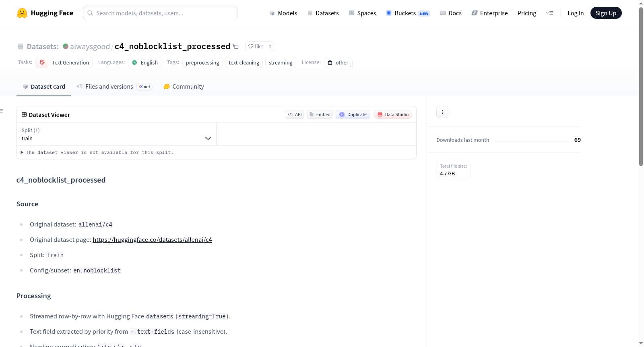Image resolution: width=644 pixels, height=347 pixels.
Task: Go to Pricing page
Action: (527, 13)
